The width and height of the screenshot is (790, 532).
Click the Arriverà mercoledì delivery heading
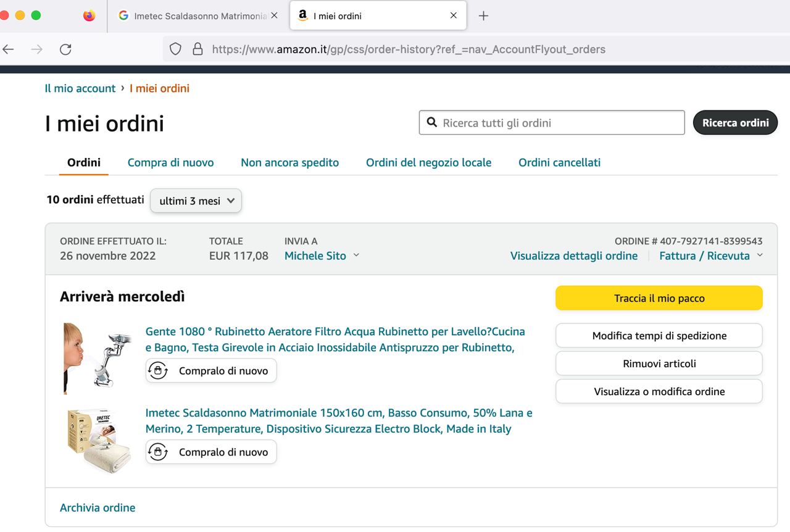click(x=122, y=297)
